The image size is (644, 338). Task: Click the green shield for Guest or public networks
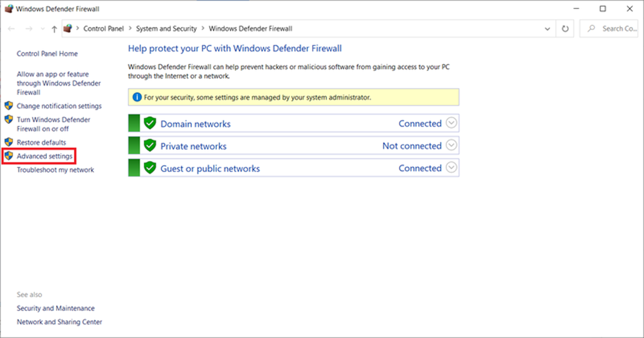[x=149, y=167]
